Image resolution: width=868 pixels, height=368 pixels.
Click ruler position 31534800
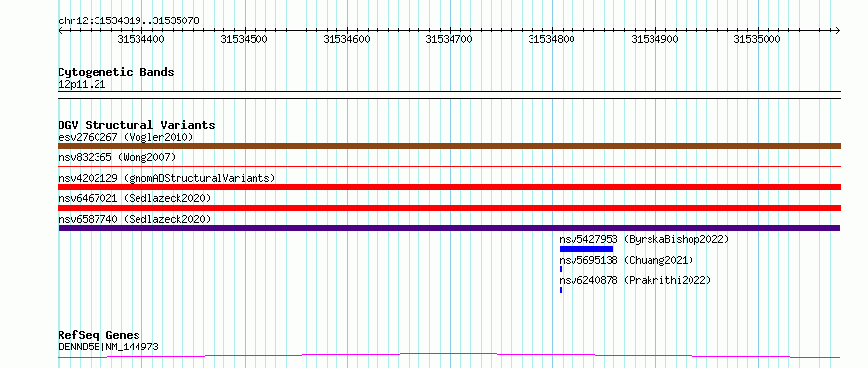pos(552,39)
